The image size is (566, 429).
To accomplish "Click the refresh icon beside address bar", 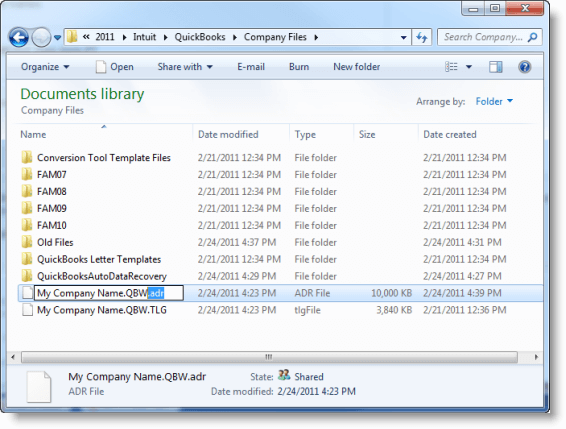I will click(422, 37).
